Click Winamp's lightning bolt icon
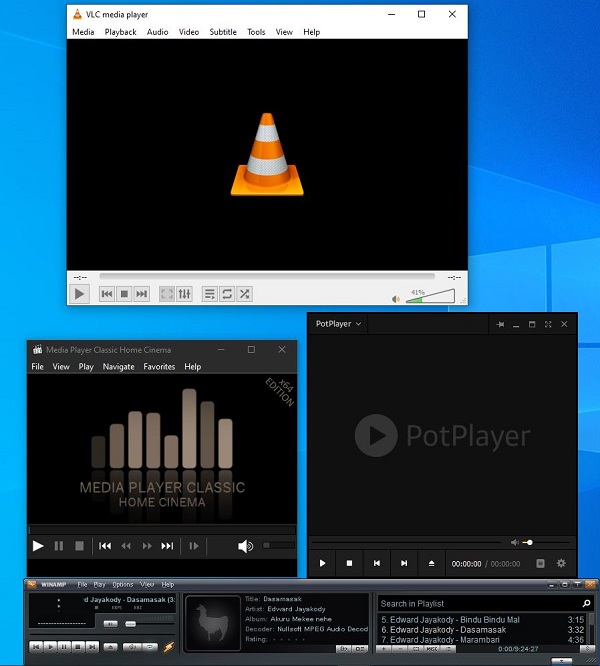This screenshot has height=666, width=600. click(x=169, y=647)
